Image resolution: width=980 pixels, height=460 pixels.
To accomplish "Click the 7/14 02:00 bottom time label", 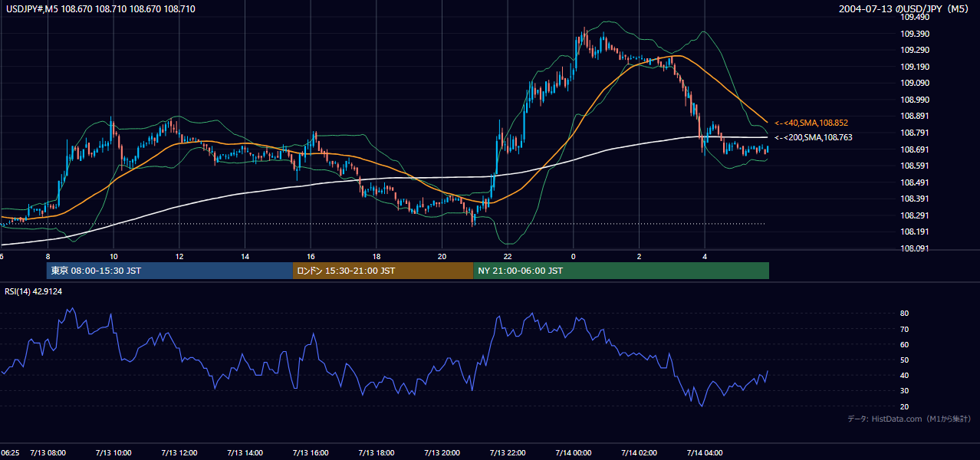I will (x=639, y=452).
